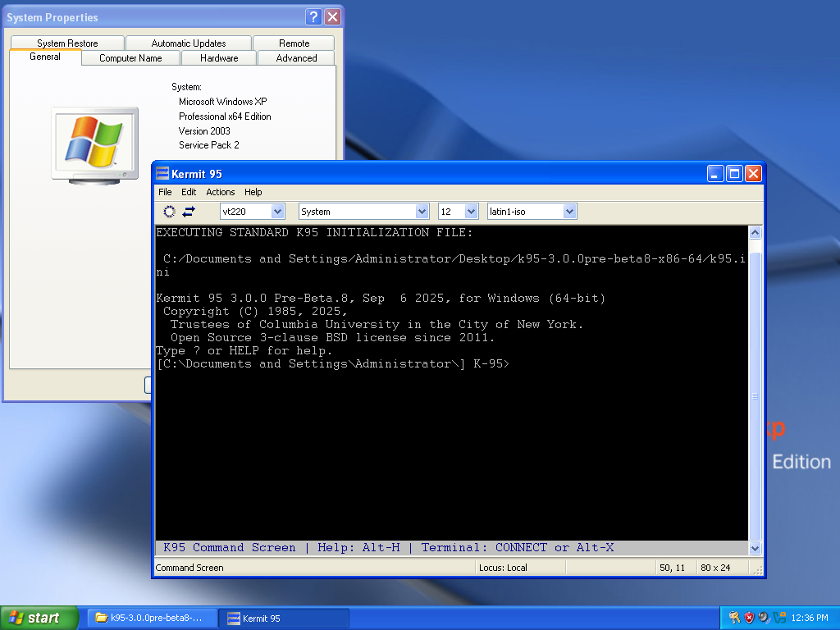
Task: Click 'Open Source 3-clause BSD license' line
Action: click(x=332, y=337)
